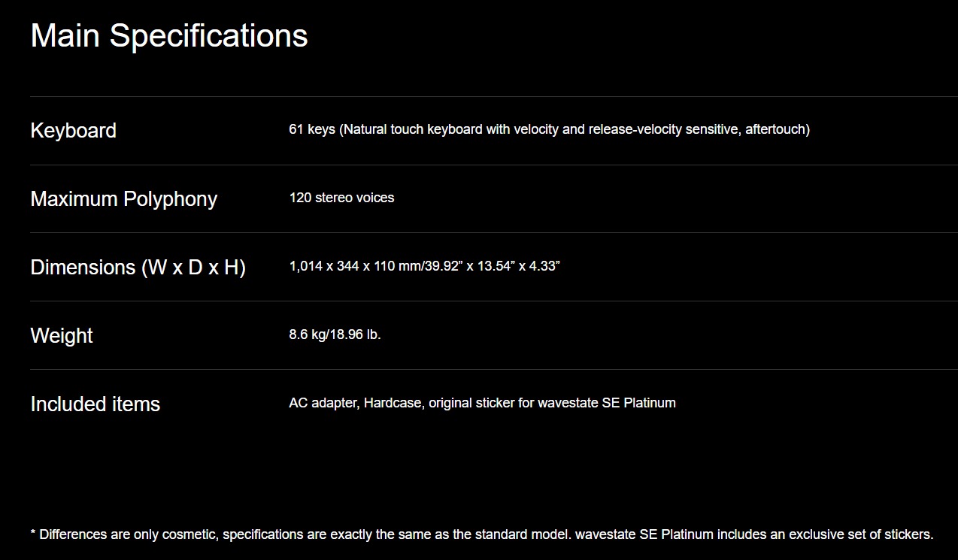The height and width of the screenshot is (560, 958).
Task: Select the Dimensions (W x D x H) label
Action: [x=138, y=268]
